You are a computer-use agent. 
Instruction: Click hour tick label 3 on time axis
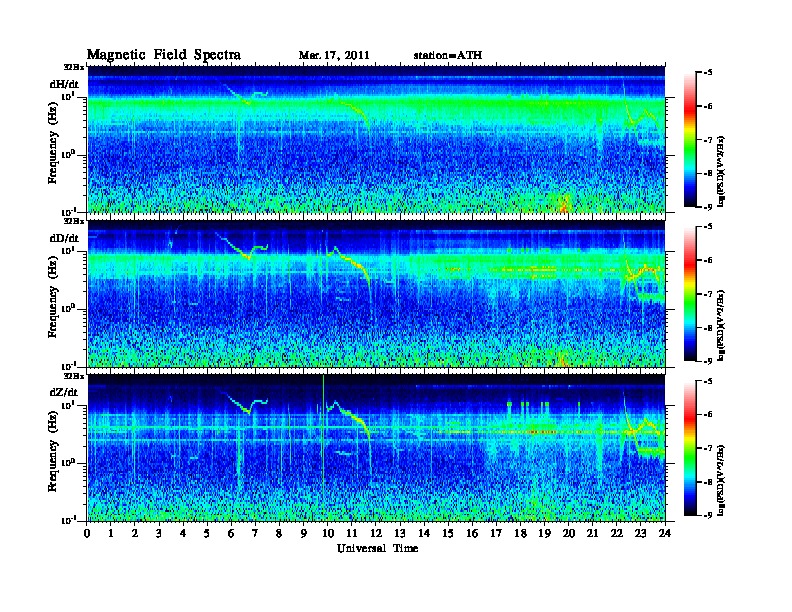point(159,533)
